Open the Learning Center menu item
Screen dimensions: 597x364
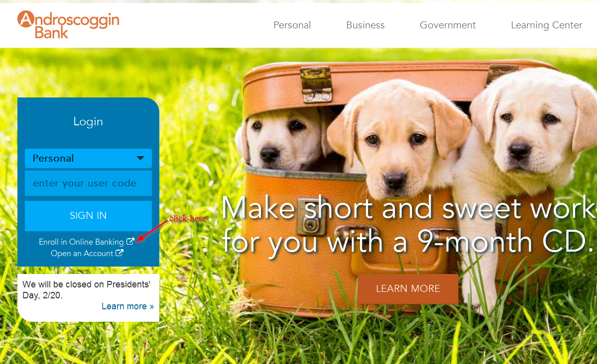(546, 25)
